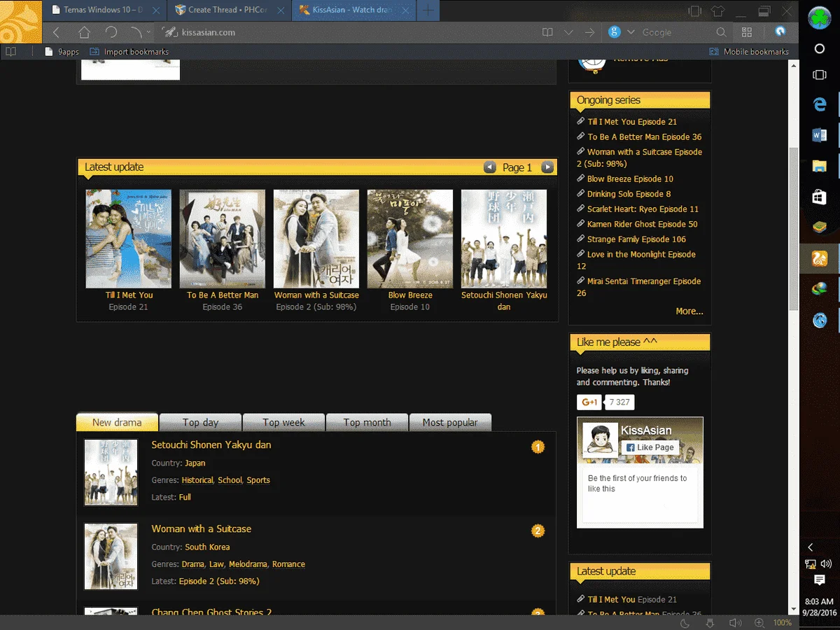Reload the page with the refresh icon
Image resolution: width=840 pixels, height=630 pixels.
(x=111, y=32)
